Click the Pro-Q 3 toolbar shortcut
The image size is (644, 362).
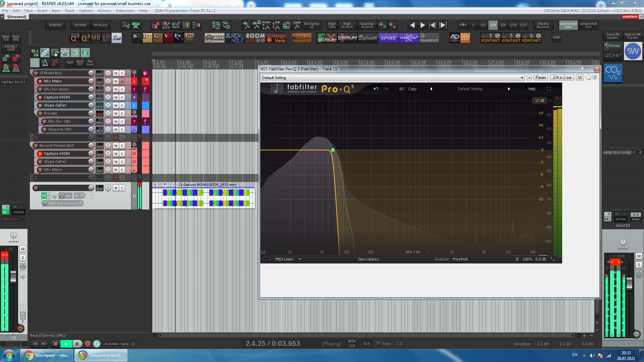click(x=85, y=38)
